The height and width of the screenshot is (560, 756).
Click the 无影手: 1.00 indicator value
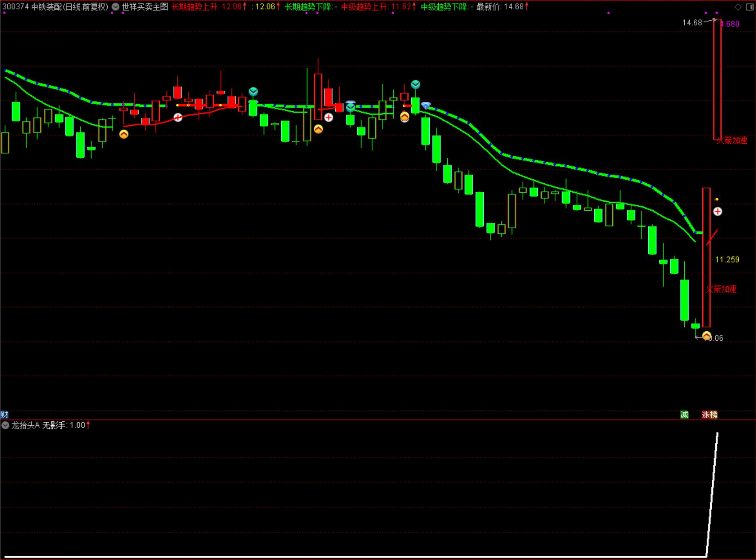(66, 425)
